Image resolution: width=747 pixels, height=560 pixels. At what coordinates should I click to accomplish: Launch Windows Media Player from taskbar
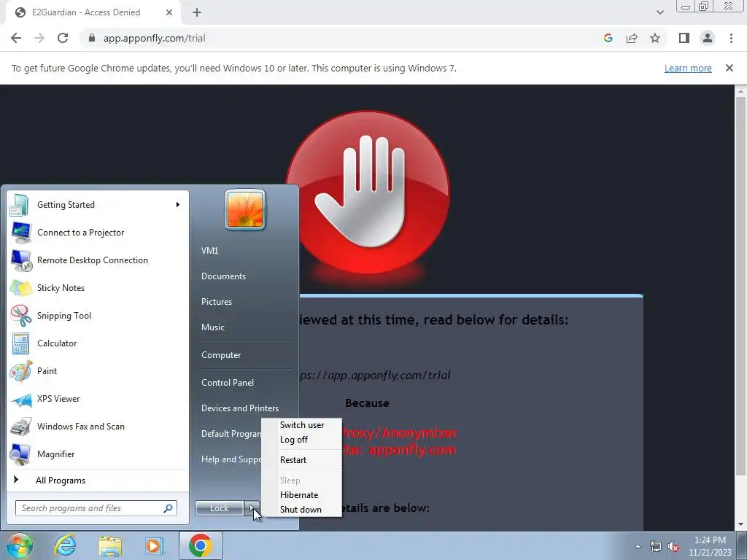155,545
